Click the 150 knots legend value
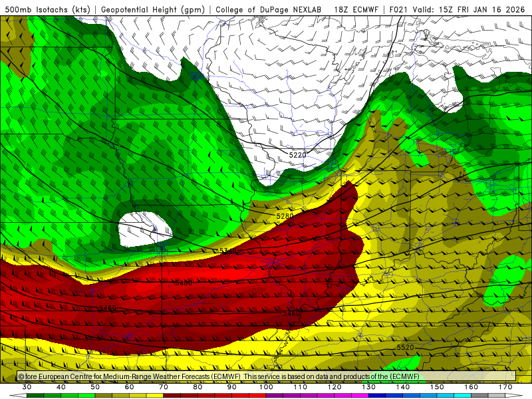 tap(437, 387)
